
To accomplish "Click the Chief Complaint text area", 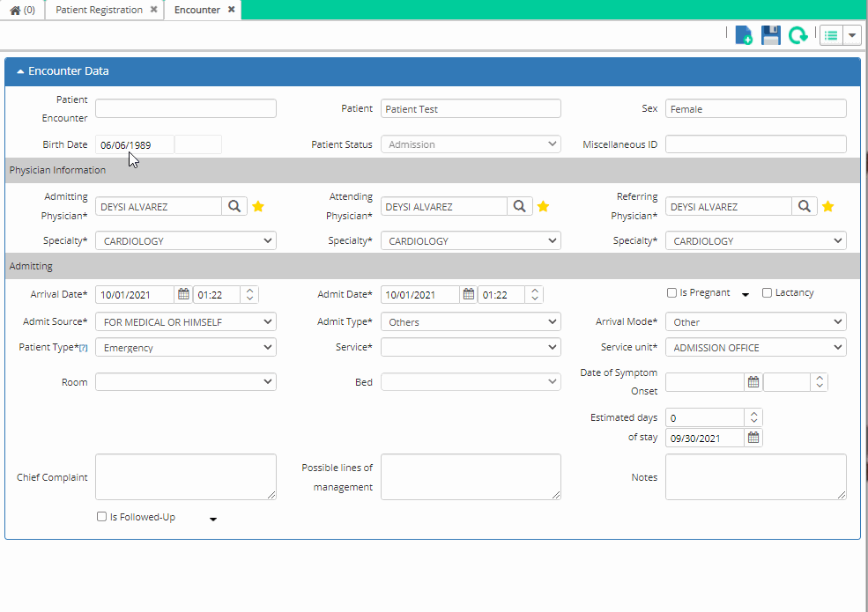I will coord(185,476).
